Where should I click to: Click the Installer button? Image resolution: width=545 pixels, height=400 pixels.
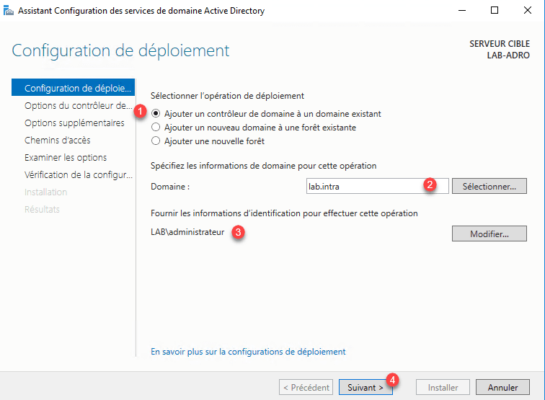[443, 387]
